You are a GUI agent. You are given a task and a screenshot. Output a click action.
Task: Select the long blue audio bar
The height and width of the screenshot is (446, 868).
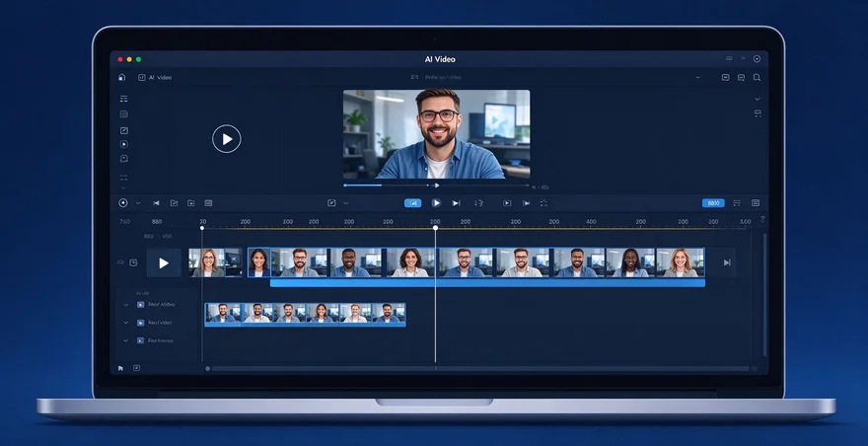[x=487, y=282]
